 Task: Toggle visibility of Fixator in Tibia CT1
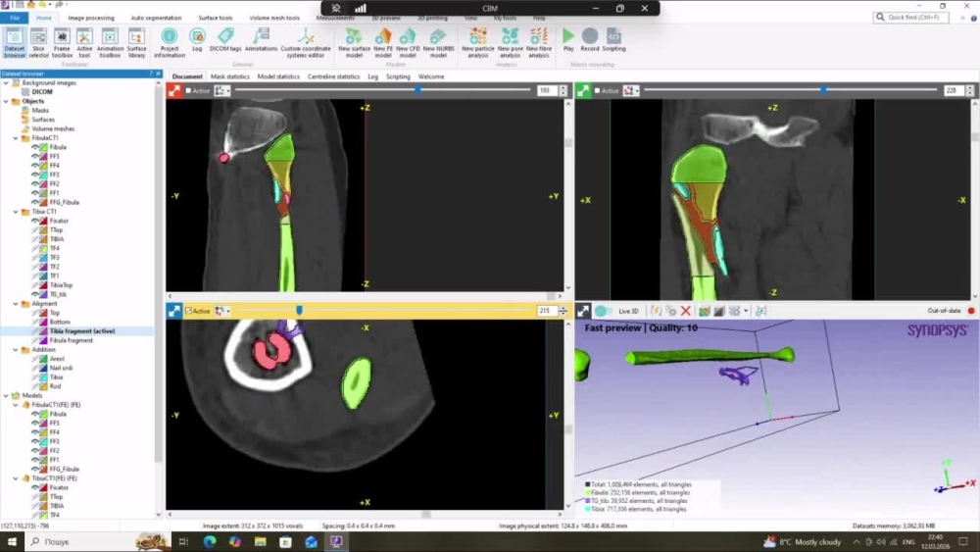(x=35, y=221)
